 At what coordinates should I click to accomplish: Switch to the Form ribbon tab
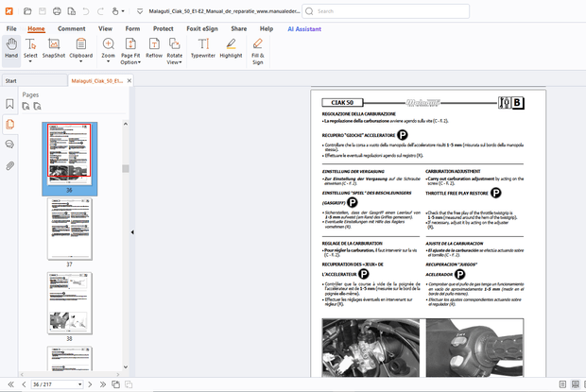tap(132, 28)
